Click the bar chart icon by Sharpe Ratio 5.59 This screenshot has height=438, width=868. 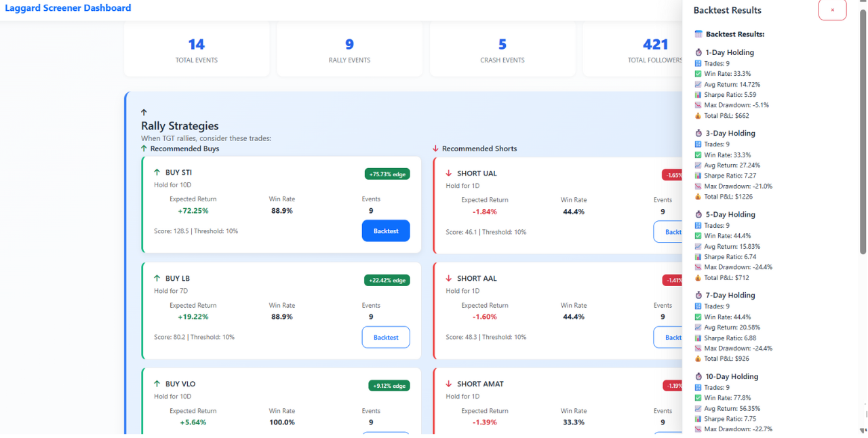[x=698, y=95]
